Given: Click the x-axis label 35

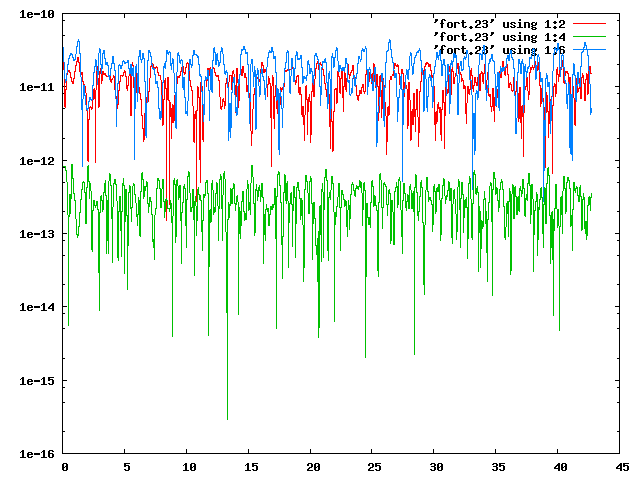Looking at the screenshot, I should click(x=498, y=467).
